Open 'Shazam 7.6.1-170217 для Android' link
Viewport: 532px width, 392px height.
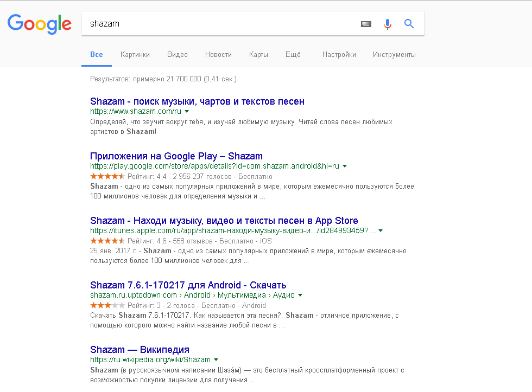click(x=188, y=285)
